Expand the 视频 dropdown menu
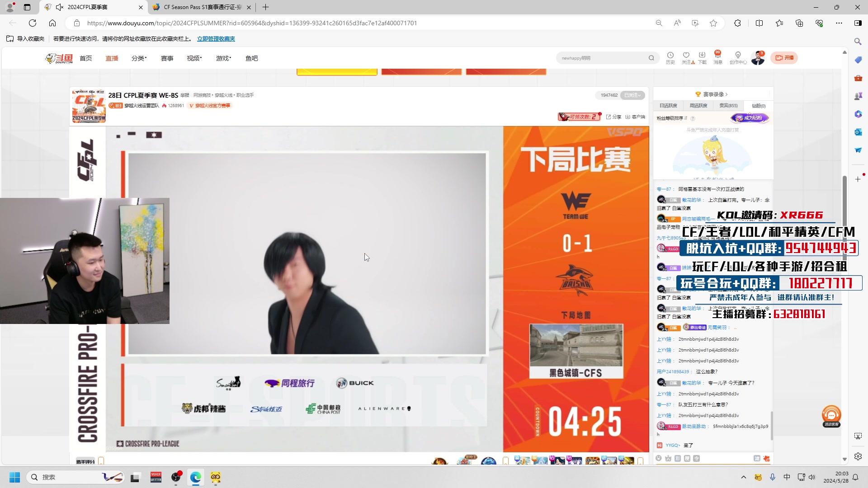The image size is (868, 488). point(194,58)
